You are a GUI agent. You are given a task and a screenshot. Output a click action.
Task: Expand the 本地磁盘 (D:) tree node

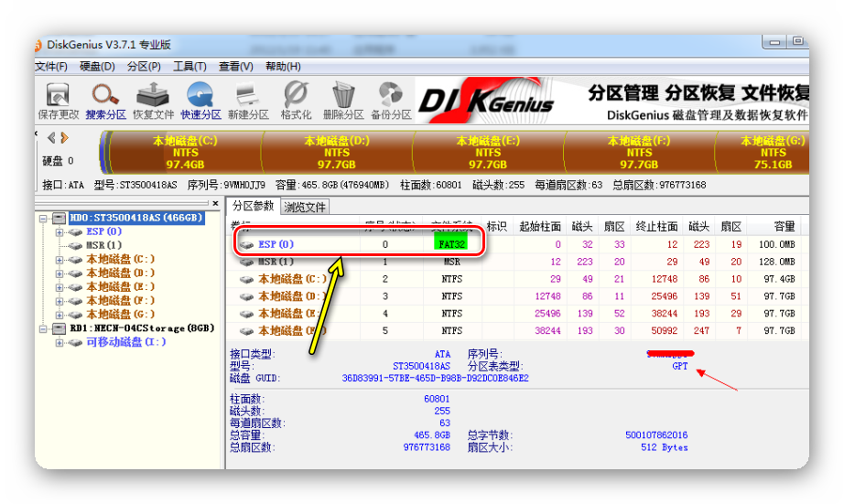click(x=60, y=273)
